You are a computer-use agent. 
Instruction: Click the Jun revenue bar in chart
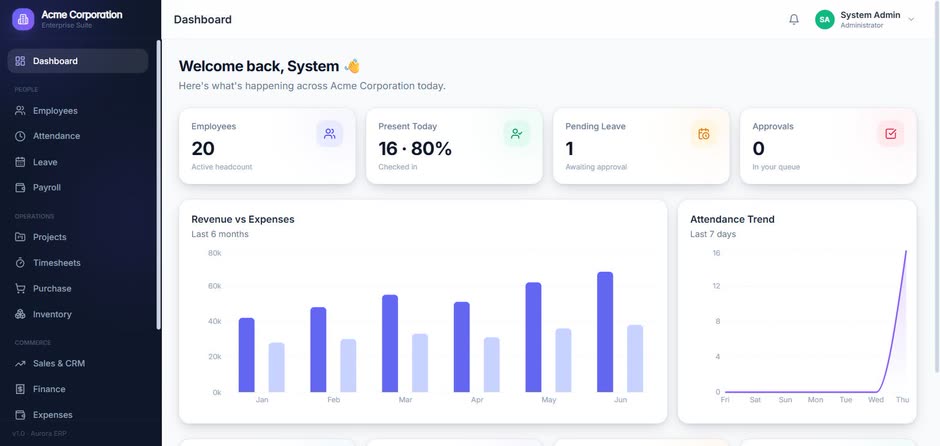[605, 332]
